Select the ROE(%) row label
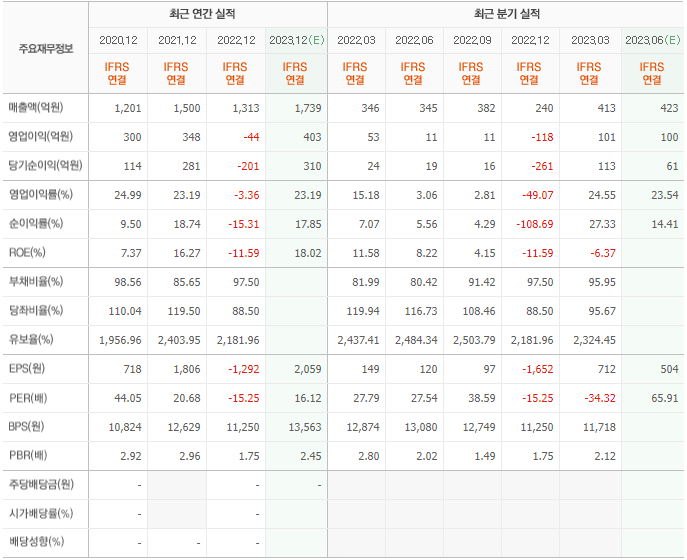 27,252
